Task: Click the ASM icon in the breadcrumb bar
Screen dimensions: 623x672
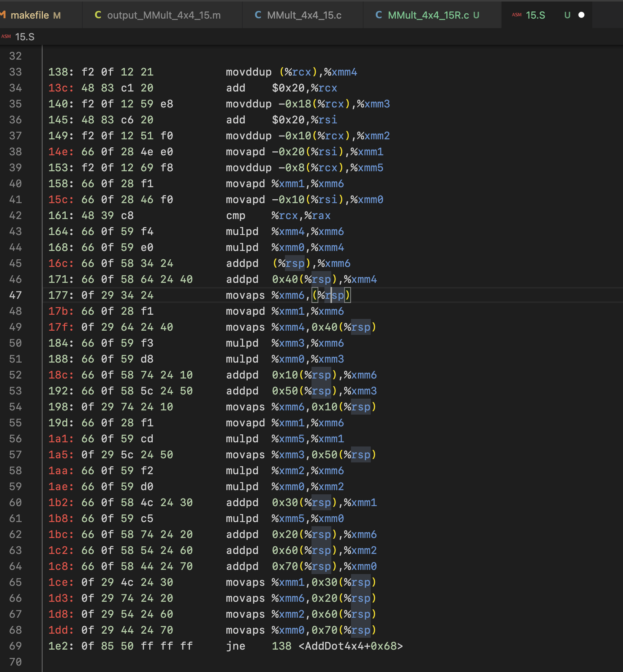Action: 6,37
